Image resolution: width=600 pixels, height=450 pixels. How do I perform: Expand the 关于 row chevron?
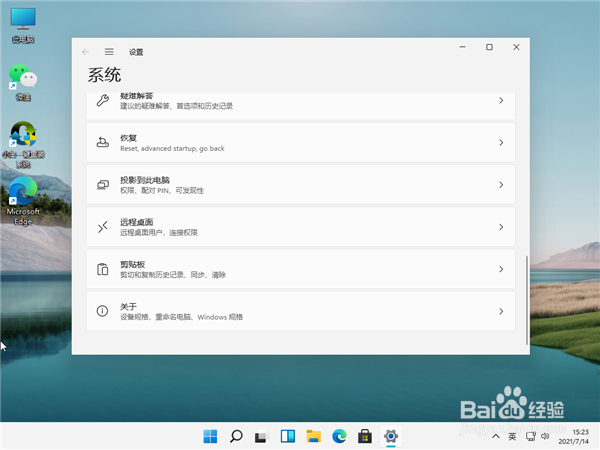click(x=501, y=311)
